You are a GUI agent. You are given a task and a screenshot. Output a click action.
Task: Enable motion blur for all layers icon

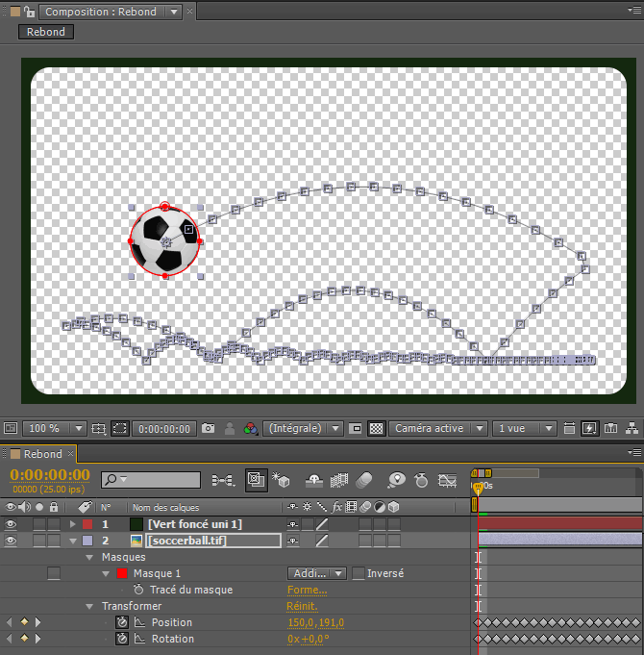point(364,480)
